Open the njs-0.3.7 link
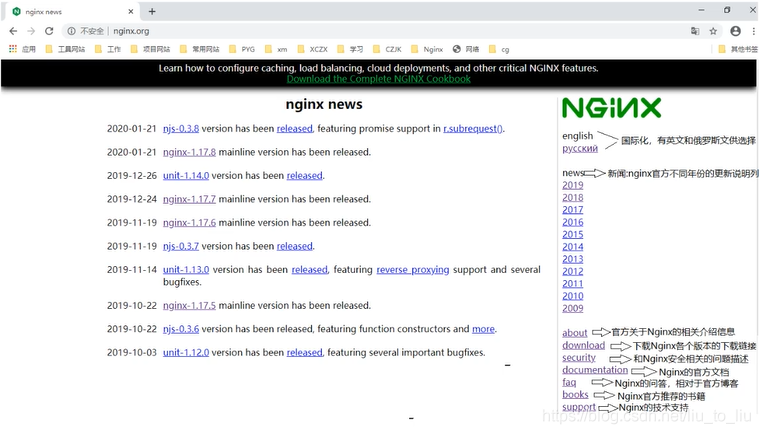 (x=181, y=246)
